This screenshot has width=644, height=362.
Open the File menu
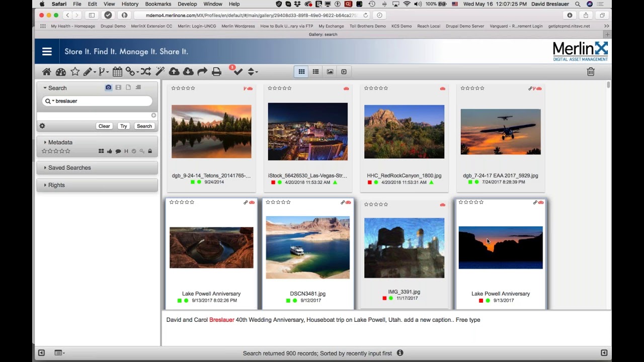(77, 4)
